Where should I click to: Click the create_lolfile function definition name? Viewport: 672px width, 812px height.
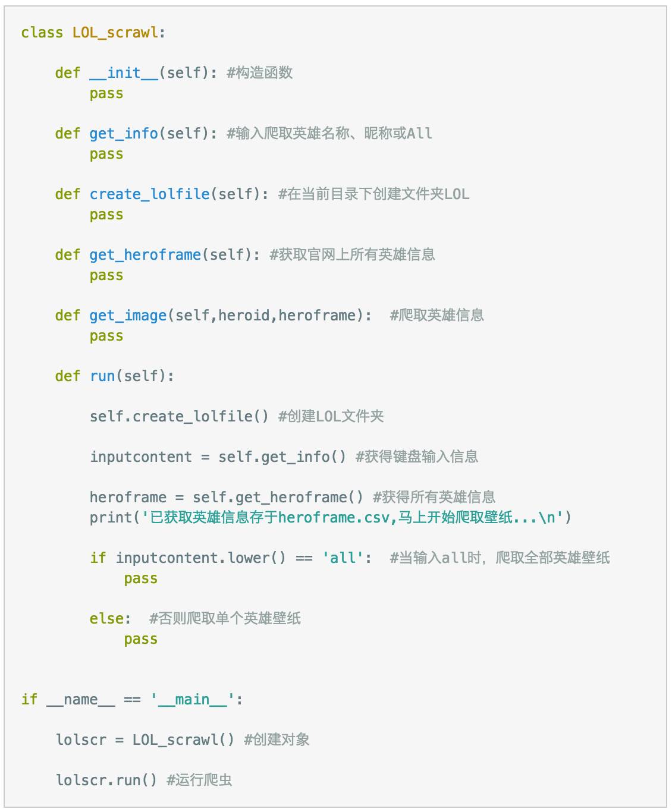click(x=149, y=194)
